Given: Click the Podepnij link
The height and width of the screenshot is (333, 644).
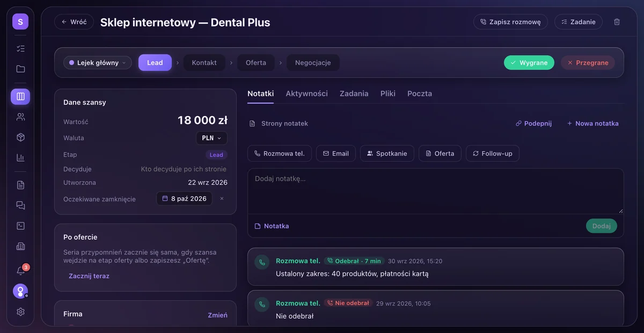Looking at the screenshot, I should tap(533, 124).
